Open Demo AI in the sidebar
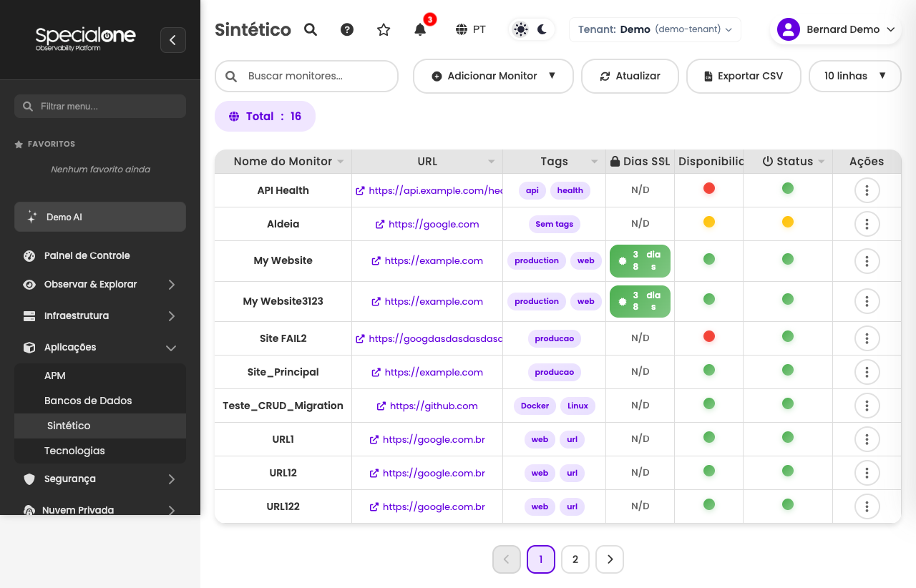 [100, 217]
